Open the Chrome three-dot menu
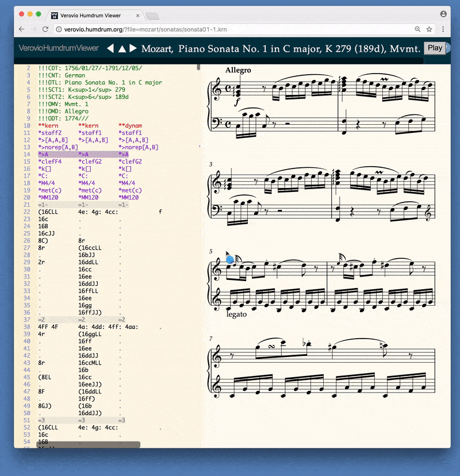 (443, 29)
